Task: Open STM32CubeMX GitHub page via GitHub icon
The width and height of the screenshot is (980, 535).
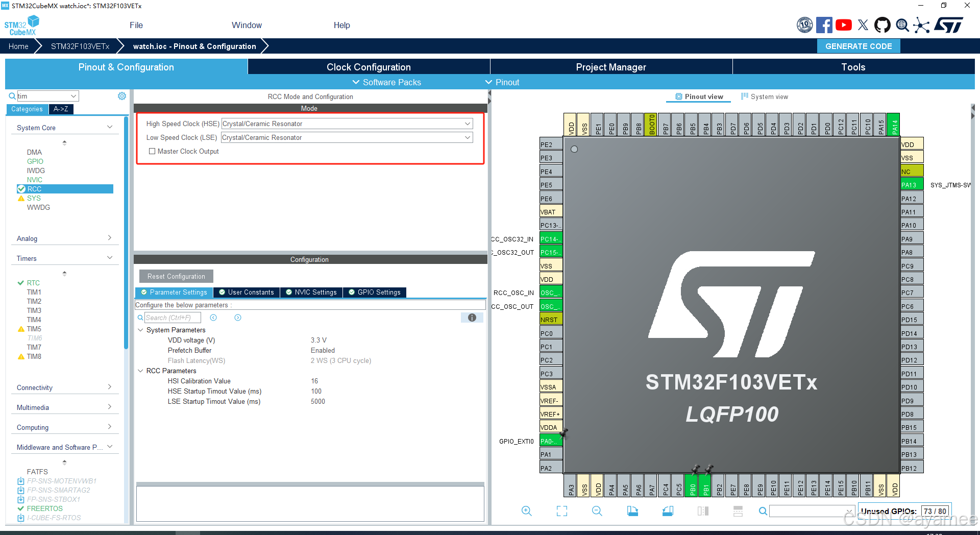Action: tap(883, 25)
